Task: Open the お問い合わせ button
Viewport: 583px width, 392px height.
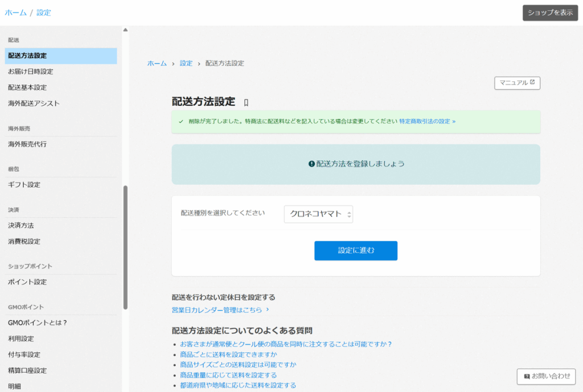Action: pyautogui.click(x=546, y=377)
